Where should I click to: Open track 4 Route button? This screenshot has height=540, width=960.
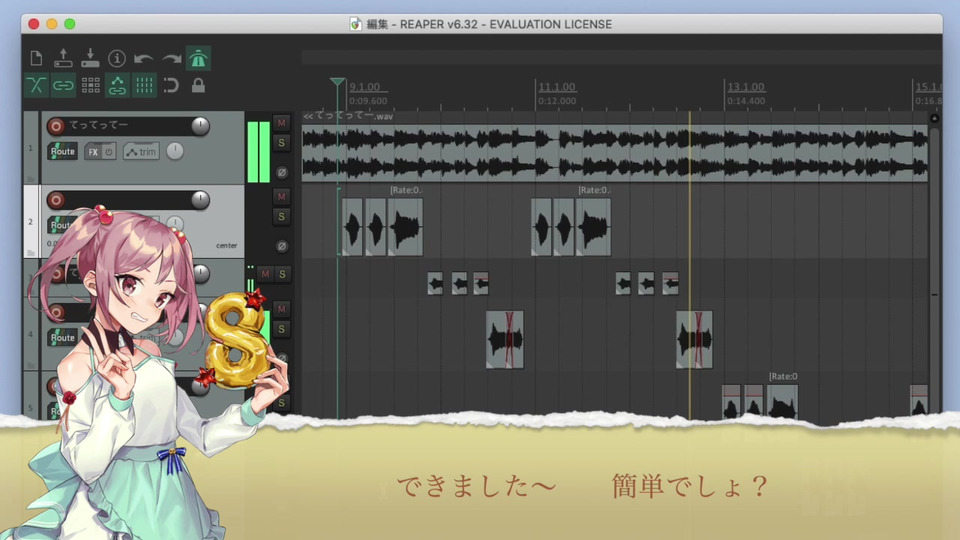(62, 337)
